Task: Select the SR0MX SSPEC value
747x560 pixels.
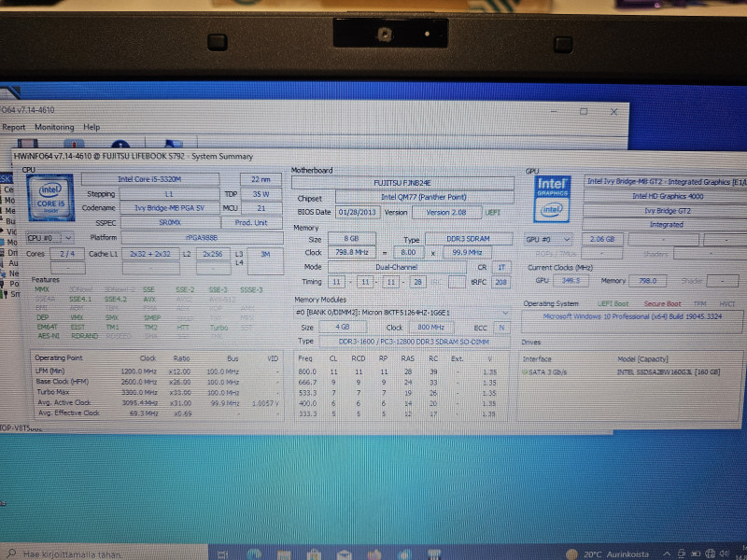Action: (x=170, y=222)
